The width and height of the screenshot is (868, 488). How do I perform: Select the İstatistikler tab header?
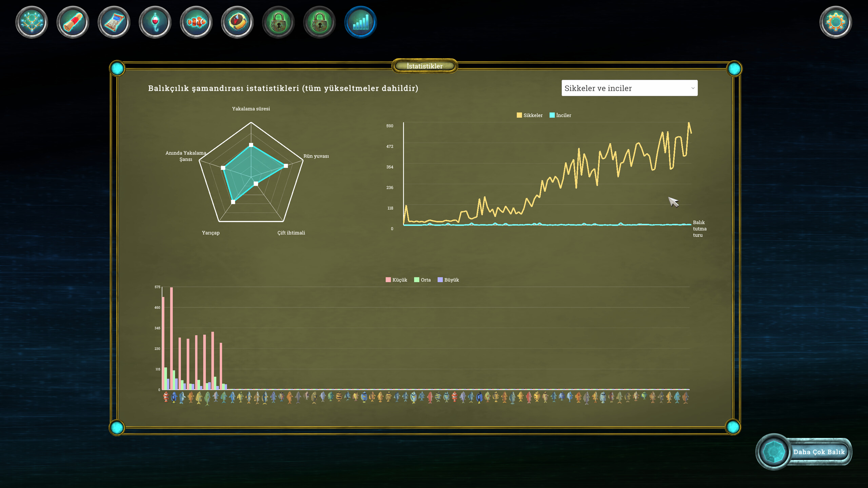[x=424, y=66]
